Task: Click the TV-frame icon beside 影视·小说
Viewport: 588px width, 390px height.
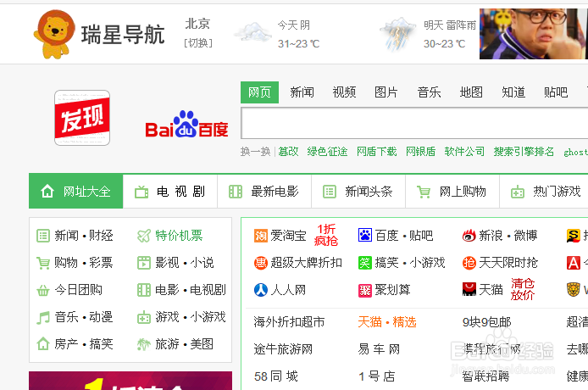Action: tap(144, 263)
